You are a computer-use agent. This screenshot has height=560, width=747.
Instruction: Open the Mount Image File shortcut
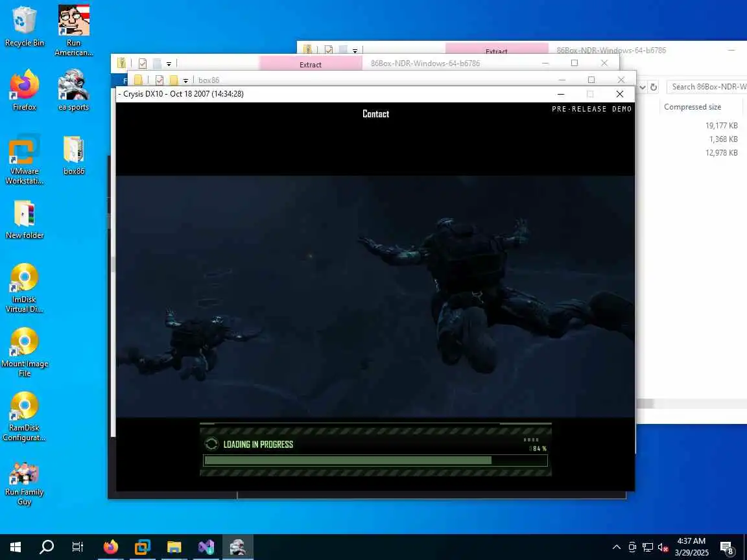pyautogui.click(x=24, y=353)
